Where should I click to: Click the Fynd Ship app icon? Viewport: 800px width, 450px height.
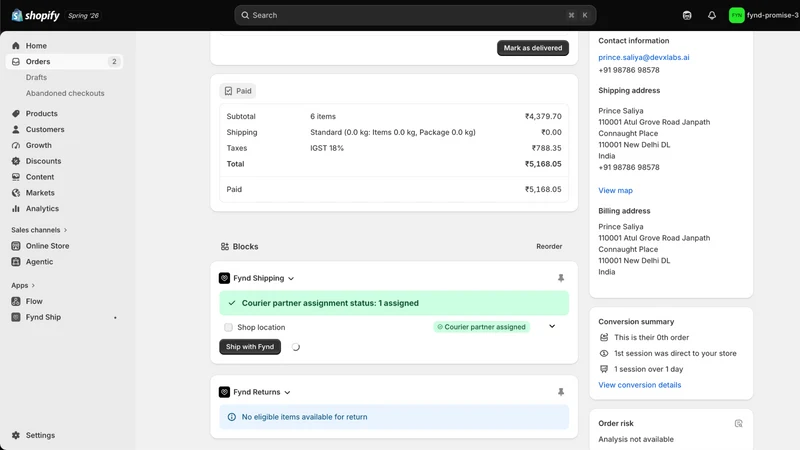(x=16, y=317)
